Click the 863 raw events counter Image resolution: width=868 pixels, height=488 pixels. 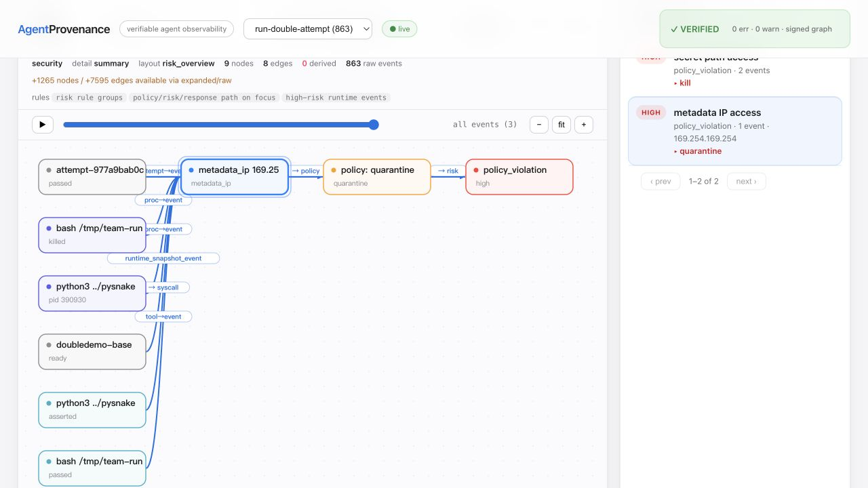point(374,64)
